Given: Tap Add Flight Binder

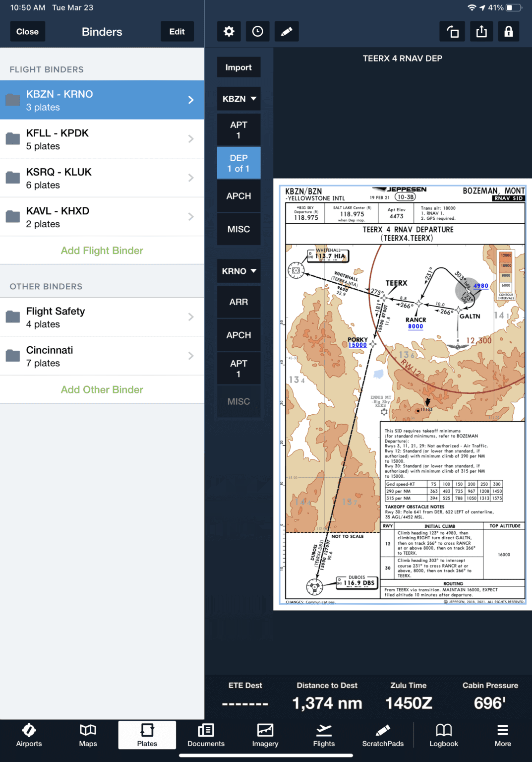Looking at the screenshot, I should point(102,250).
